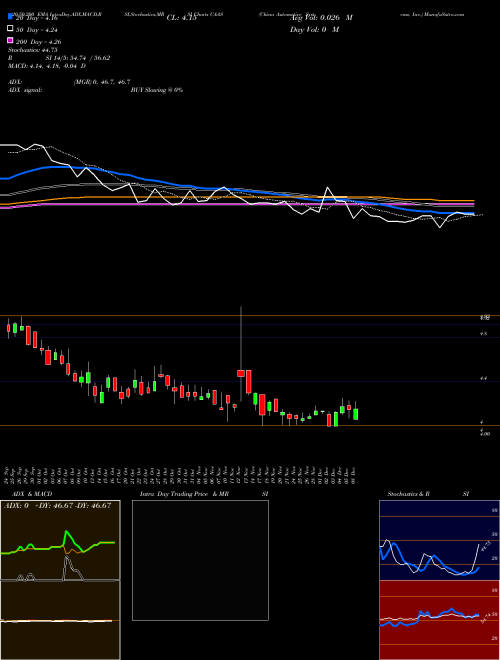The image size is (500, 660).
Task: Click the magenta 200 Day legend swatch
Action: coord(10,41)
